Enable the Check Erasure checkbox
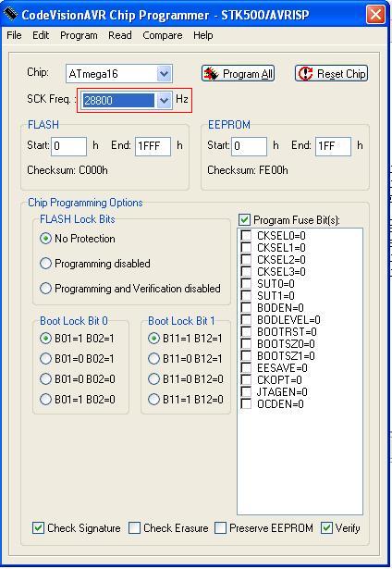392x569 pixels. (135, 527)
